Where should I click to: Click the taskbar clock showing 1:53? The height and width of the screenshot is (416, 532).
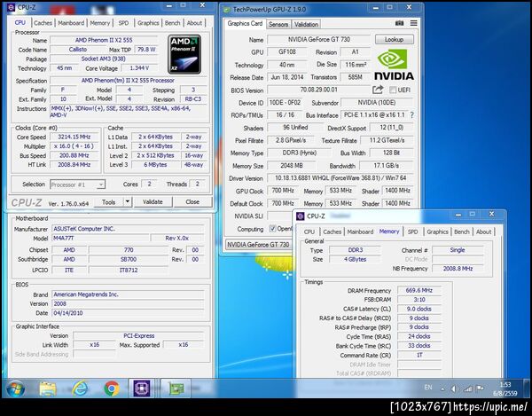(x=505, y=389)
